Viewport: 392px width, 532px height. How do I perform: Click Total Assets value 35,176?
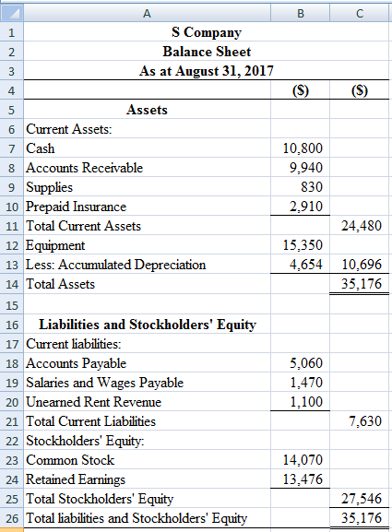pos(360,284)
